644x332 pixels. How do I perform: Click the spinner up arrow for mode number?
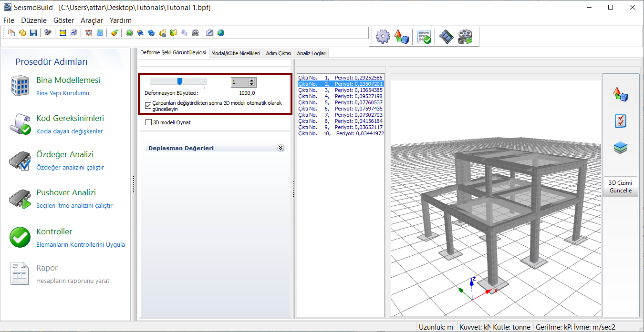[252, 80]
